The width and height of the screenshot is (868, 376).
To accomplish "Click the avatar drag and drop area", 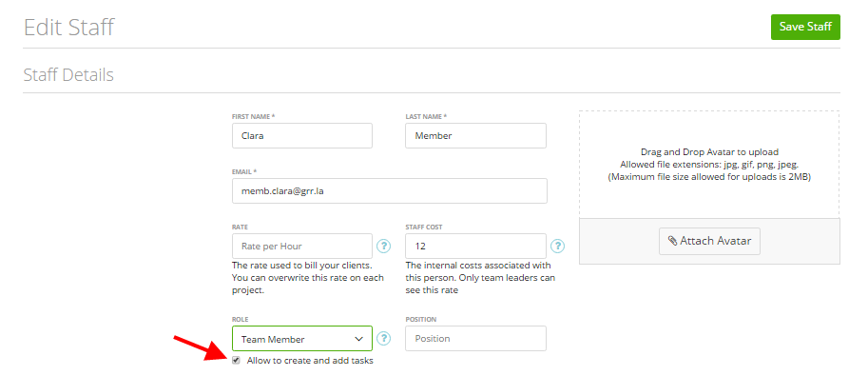I will click(709, 164).
